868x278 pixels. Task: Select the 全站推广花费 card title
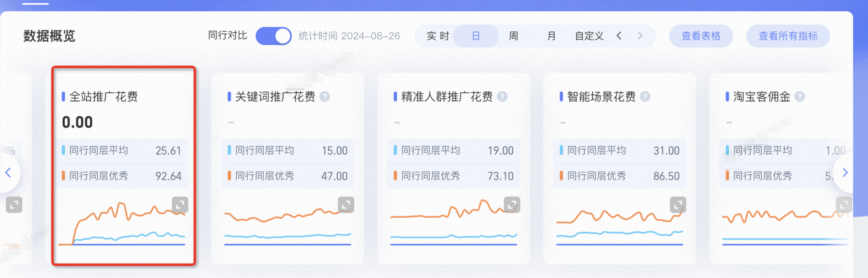103,97
